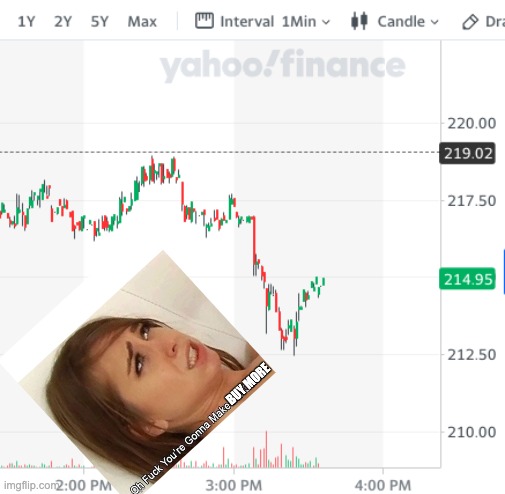This screenshot has width=505, height=494.
Task: Select the 1Y time range
Action: pos(26,22)
